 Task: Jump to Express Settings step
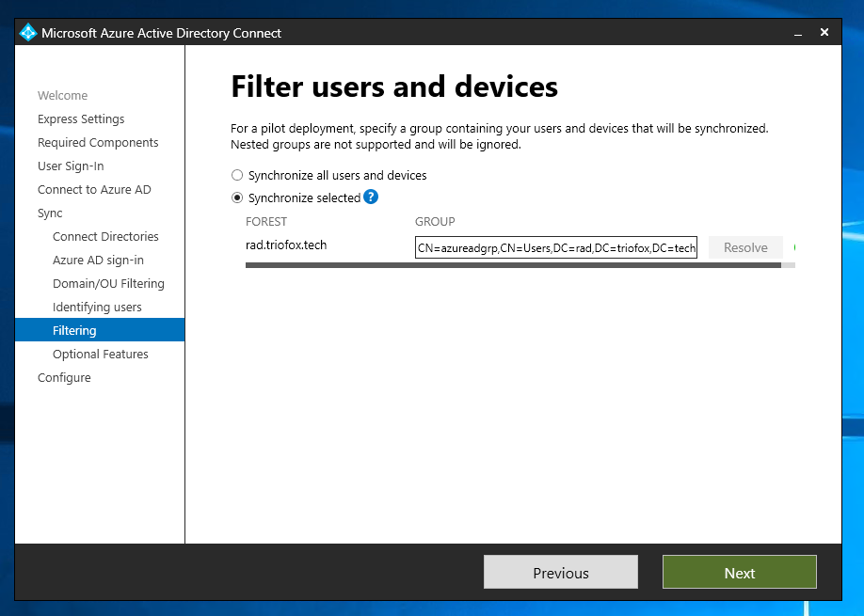[x=81, y=118]
